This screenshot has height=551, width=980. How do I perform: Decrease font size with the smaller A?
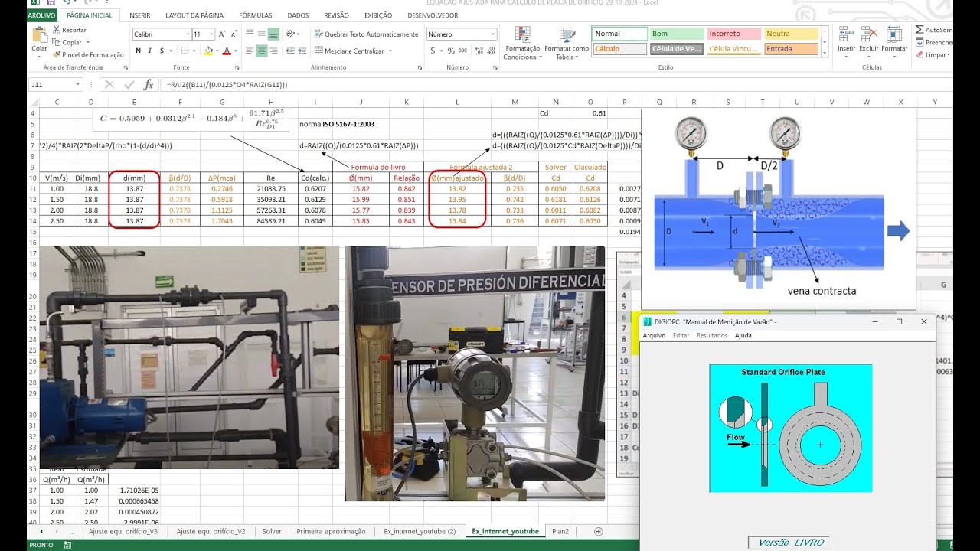coord(233,34)
